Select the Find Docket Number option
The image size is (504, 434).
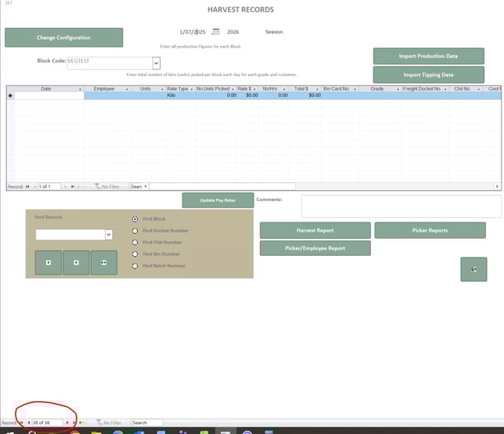[x=135, y=231]
